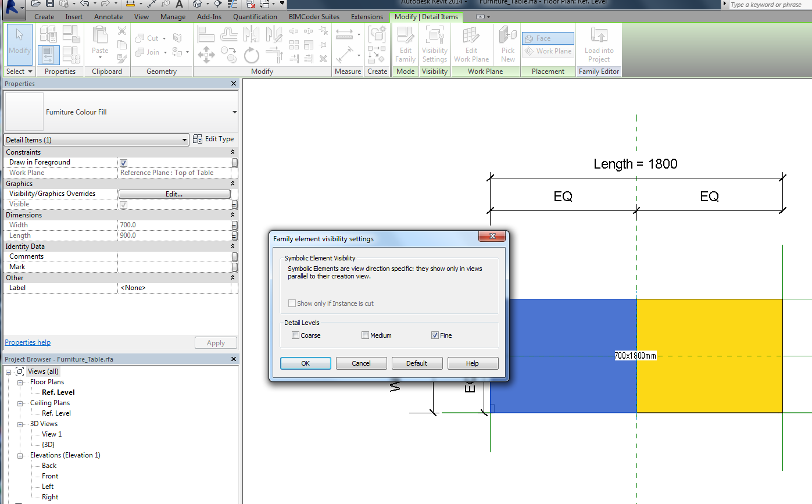Click the Cut to Clipboard scissors icon
The image size is (812, 504).
point(122,31)
